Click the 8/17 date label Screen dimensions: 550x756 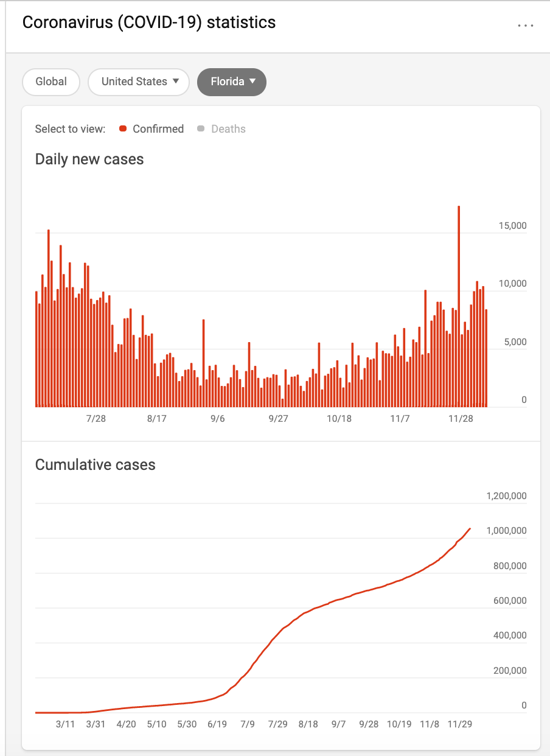point(157,419)
